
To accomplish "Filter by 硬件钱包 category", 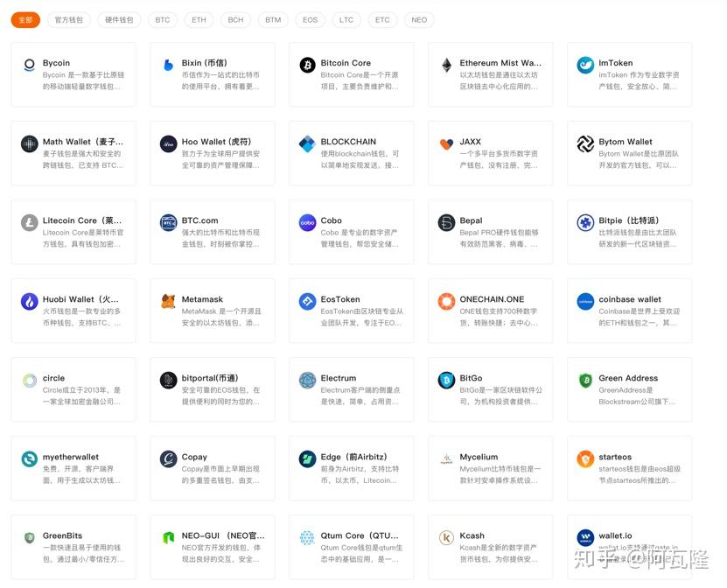I will click(119, 20).
